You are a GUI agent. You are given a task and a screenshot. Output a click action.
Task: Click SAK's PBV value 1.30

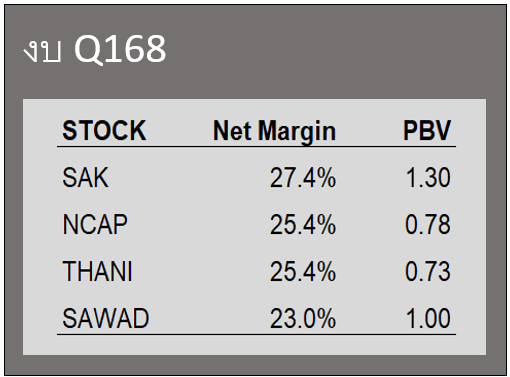pos(428,178)
